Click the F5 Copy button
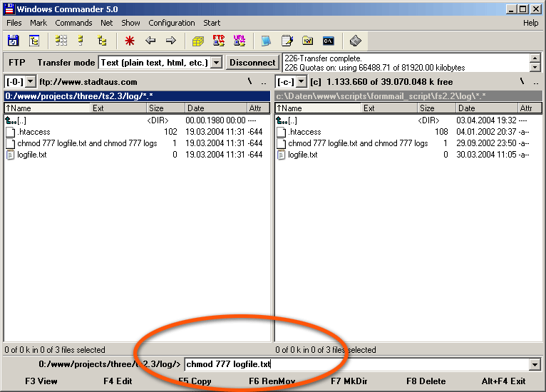 pyautogui.click(x=195, y=381)
